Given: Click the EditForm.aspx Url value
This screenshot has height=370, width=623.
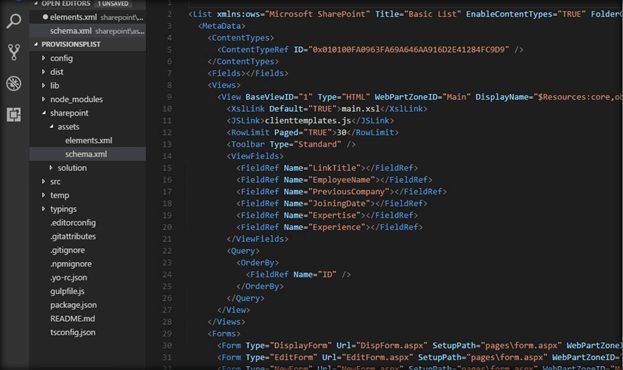Looking at the screenshot, I should click(x=377, y=357).
